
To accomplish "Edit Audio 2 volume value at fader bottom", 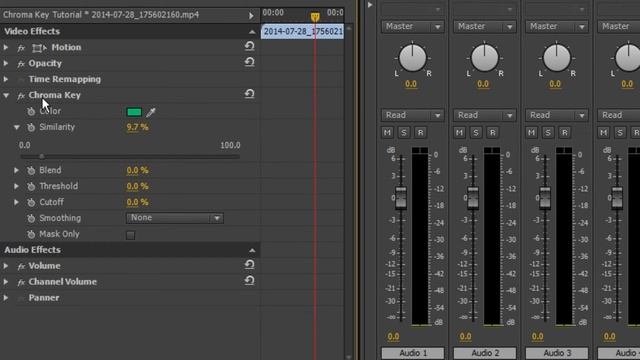I will 465,336.
